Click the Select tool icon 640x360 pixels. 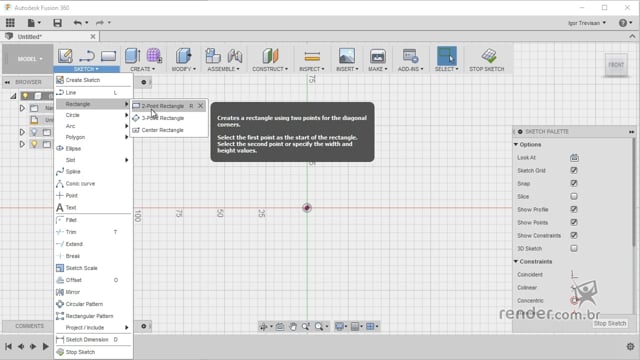(447, 56)
